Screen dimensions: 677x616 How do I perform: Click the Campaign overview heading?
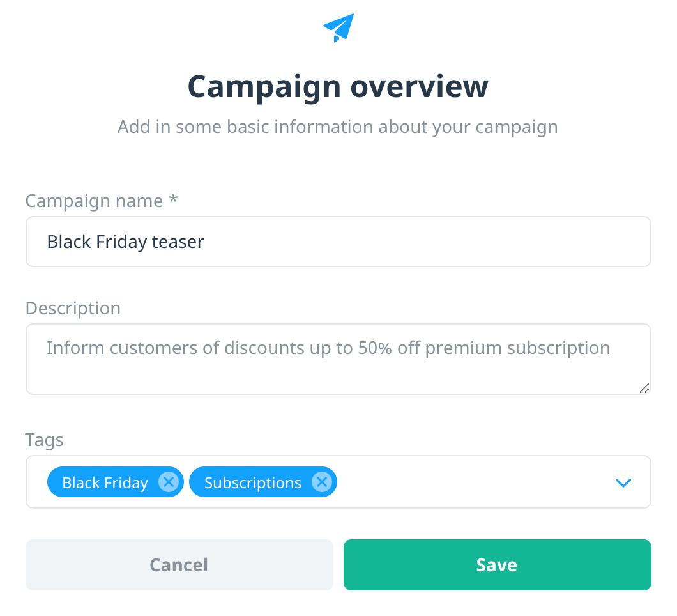coord(338,86)
